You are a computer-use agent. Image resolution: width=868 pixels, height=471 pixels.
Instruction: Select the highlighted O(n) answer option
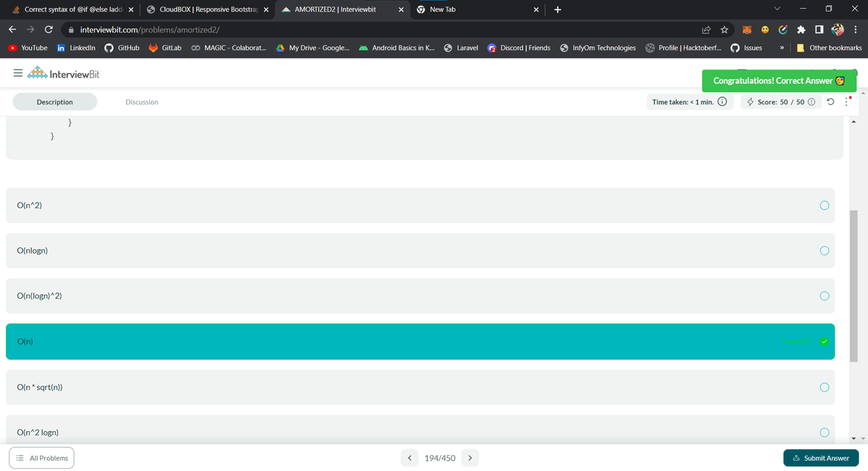click(x=420, y=341)
